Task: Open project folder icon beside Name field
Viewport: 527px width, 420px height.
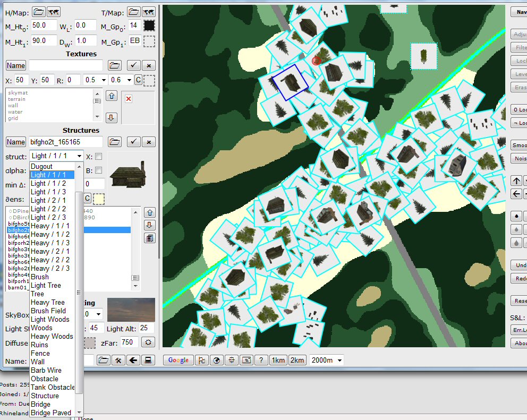Action: [104, 360]
